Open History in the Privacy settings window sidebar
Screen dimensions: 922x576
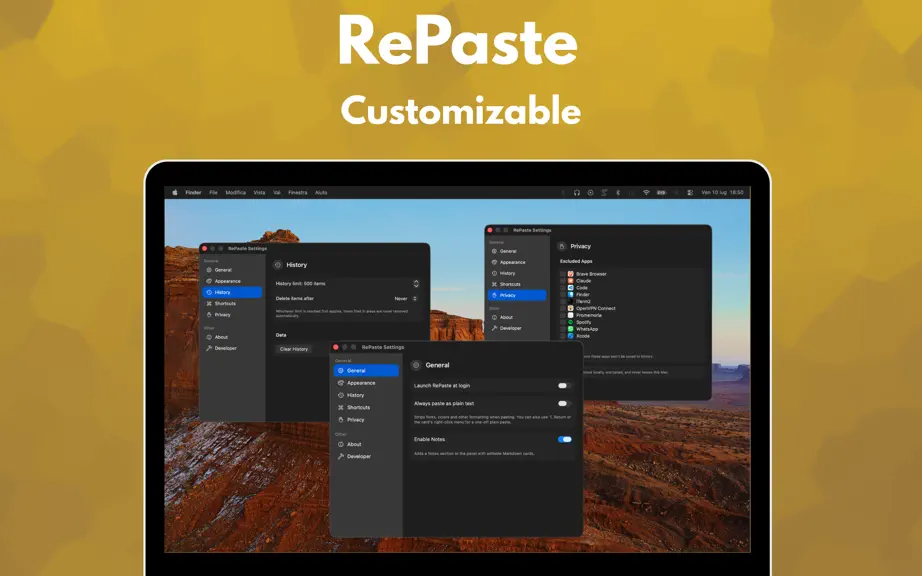[x=517, y=273]
